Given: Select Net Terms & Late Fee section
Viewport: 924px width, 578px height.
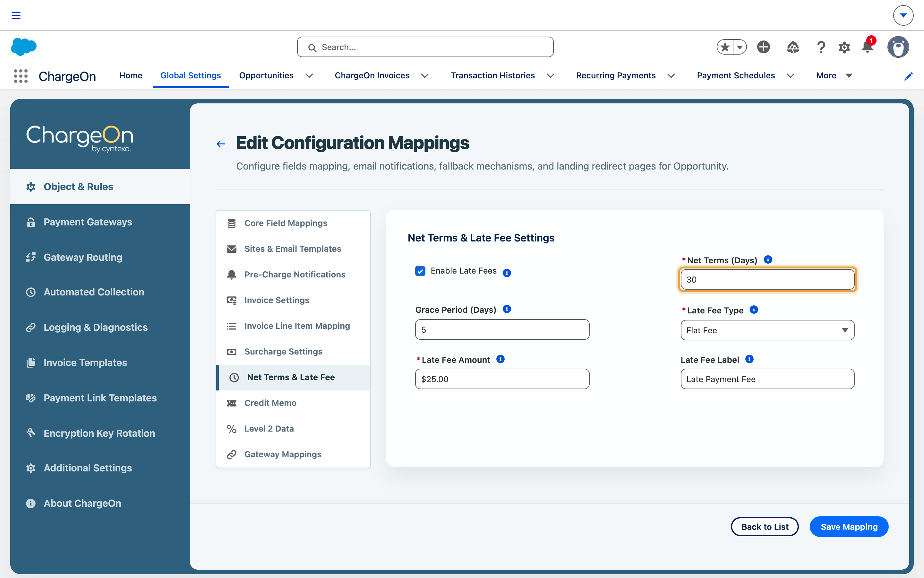Looking at the screenshot, I should tap(293, 377).
